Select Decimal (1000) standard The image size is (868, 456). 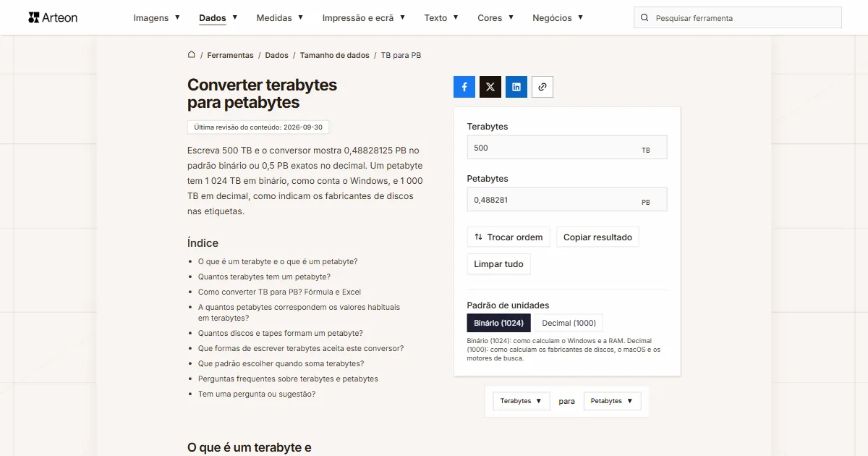[x=569, y=323]
